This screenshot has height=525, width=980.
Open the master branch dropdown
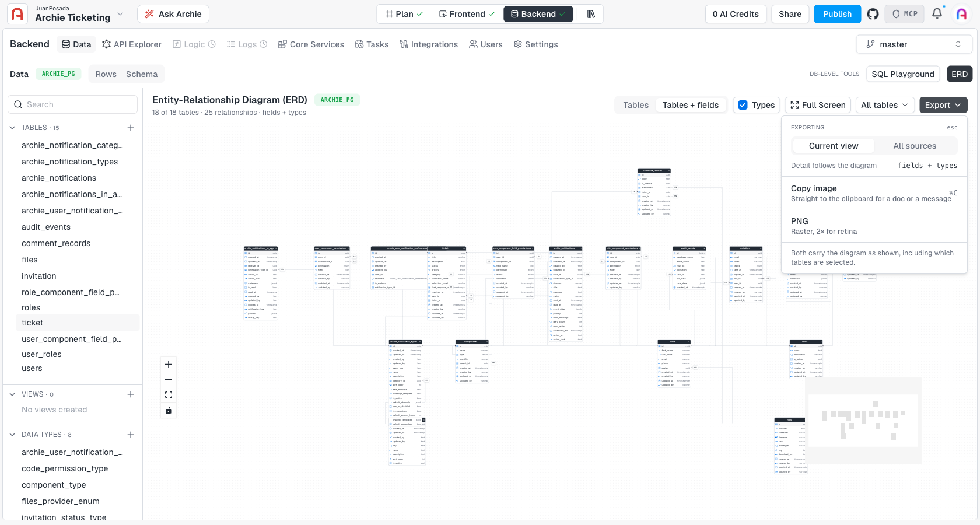tap(914, 44)
